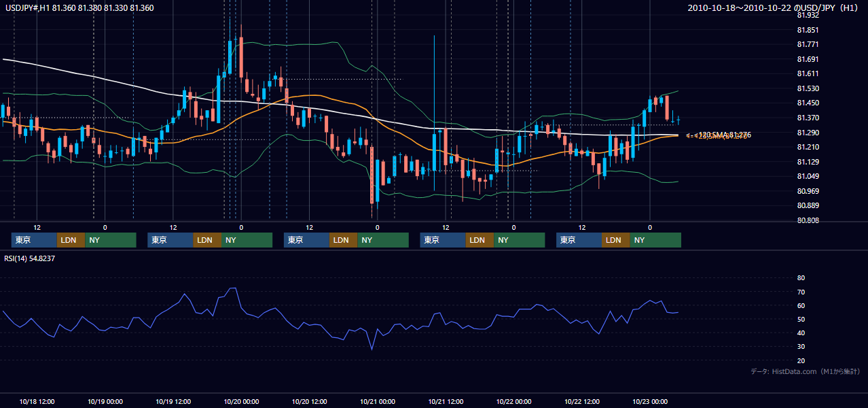This screenshot has height=408, width=868.
Task: Click RSI scale value 50
Action: [801, 319]
